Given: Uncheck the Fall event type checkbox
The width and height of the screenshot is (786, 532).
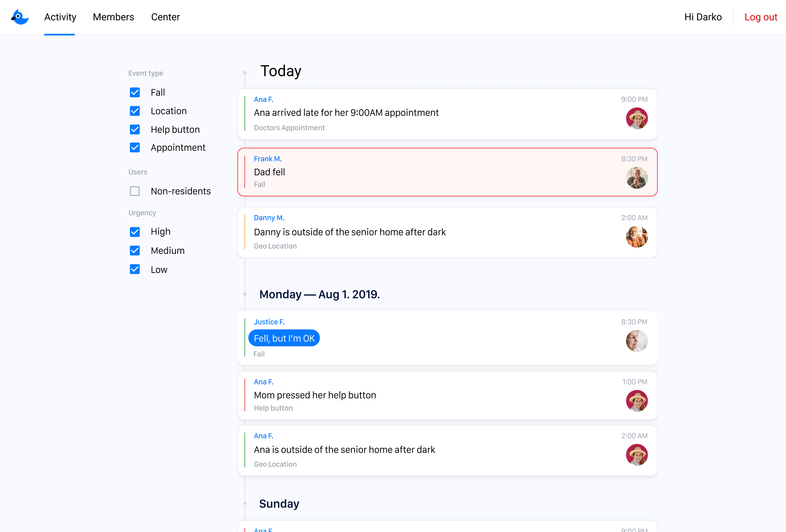Looking at the screenshot, I should pyautogui.click(x=135, y=92).
